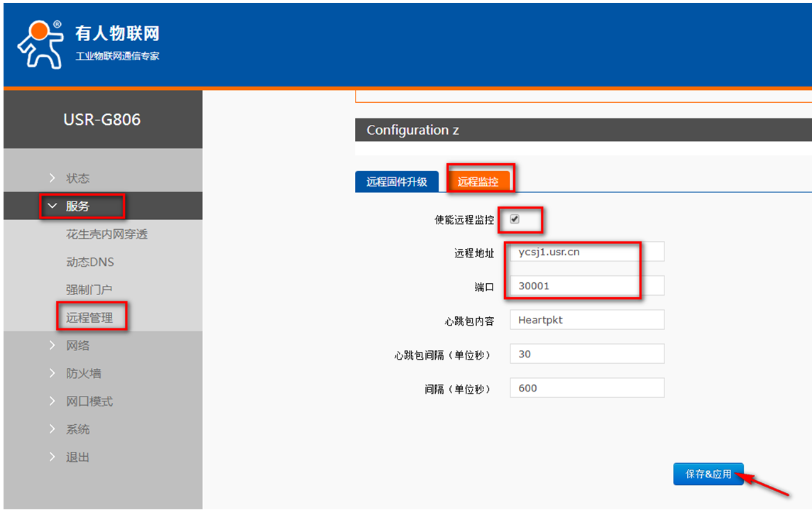The image size is (812, 510).
Task: Expand the 防火墙 sidebar section
Action: point(83,373)
